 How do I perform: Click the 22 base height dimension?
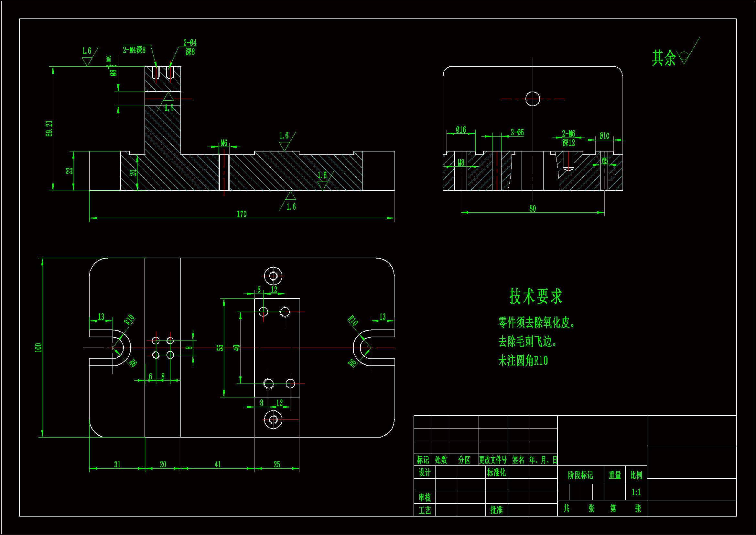(69, 171)
